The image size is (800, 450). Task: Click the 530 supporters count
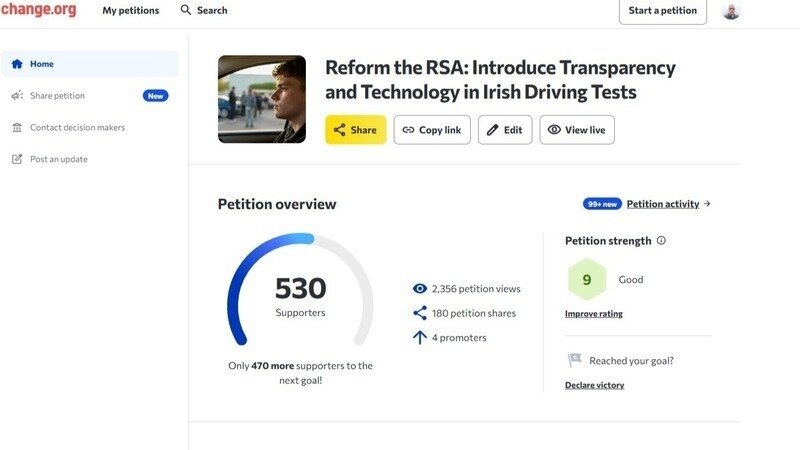click(x=300, y=288)
